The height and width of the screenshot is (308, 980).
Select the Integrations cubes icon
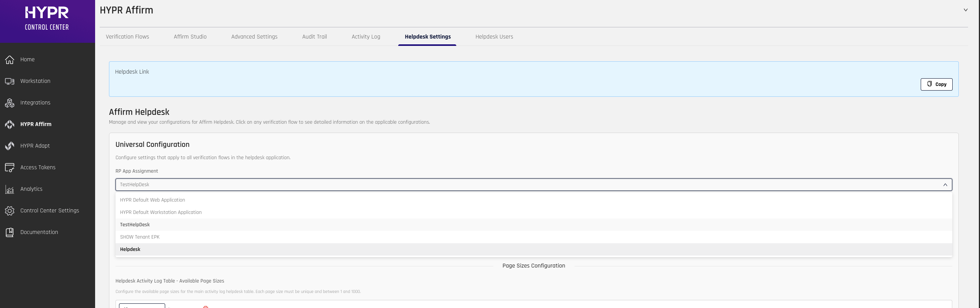click(10, 103)
